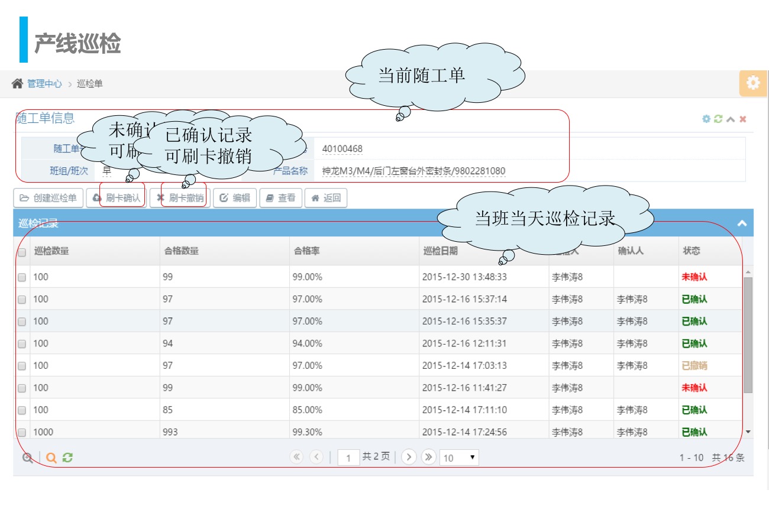Open 管理中心 breadcrumb link
Image resolution: width=769 pixels, height=532 pixels.
44,84
